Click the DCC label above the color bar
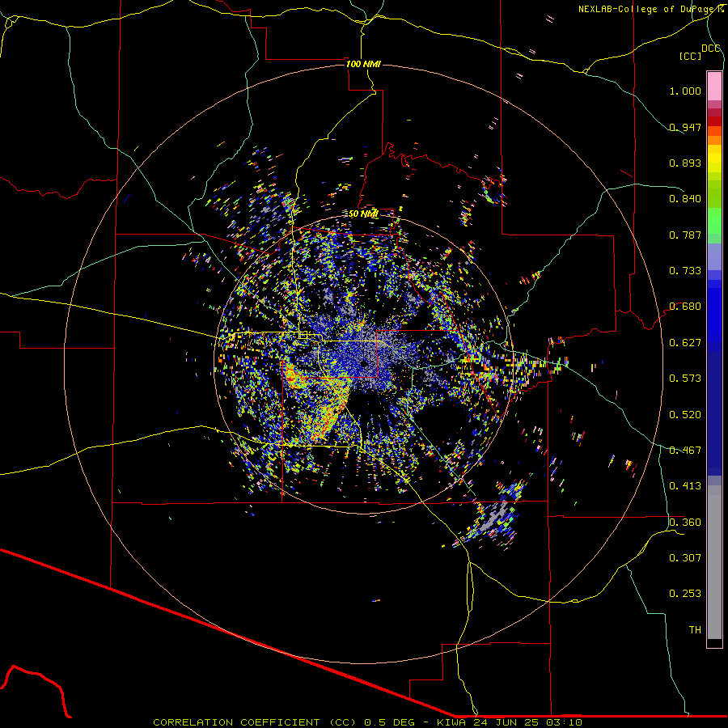The image size is (728, 728). pyautogui.click(x=711, y=49)
